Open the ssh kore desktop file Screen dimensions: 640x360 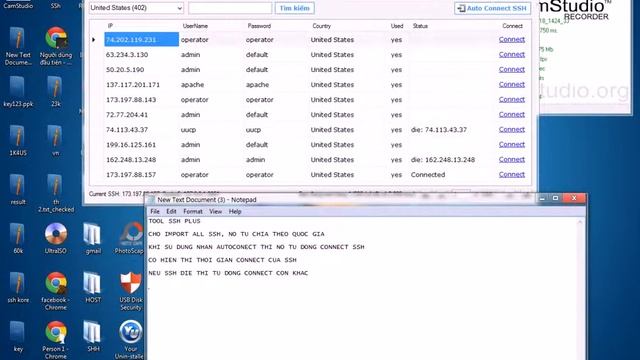pos(18,288)
